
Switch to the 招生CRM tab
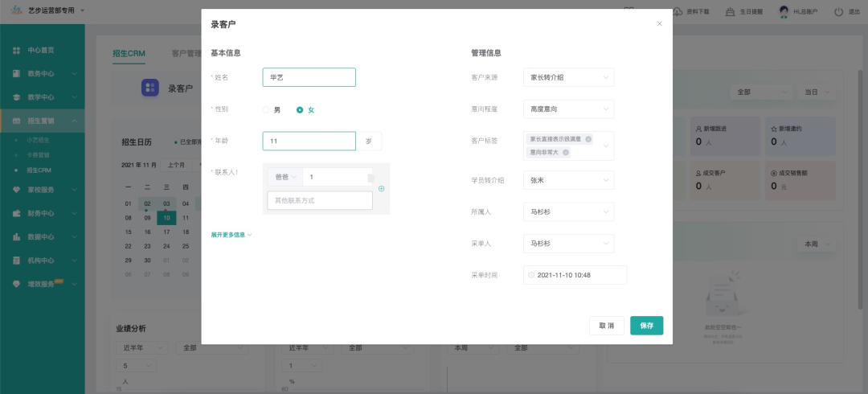tap(129, 54)
